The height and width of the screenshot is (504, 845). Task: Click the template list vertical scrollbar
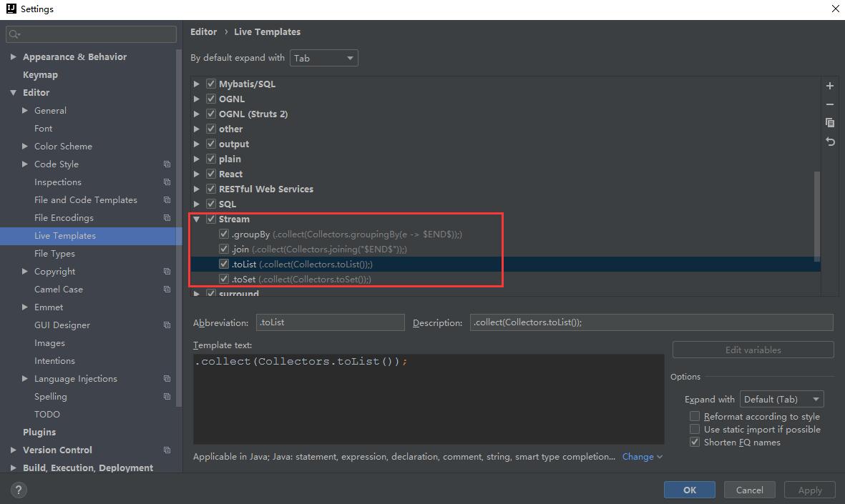[817, 216]
